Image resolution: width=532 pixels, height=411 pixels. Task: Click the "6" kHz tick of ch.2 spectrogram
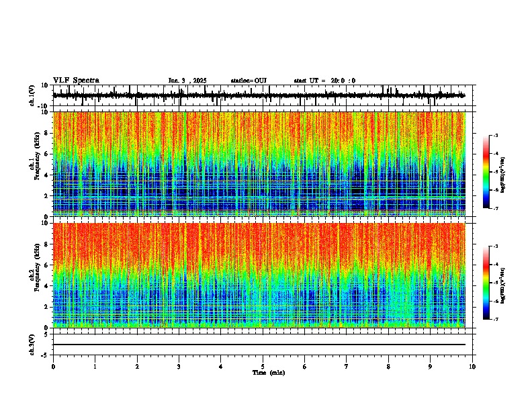point(46,265)
